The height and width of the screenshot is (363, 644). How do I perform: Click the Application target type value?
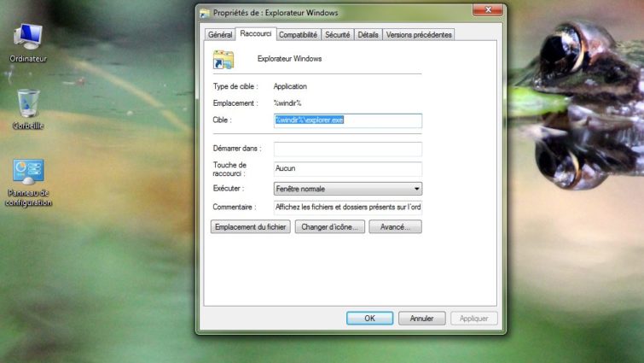290,86
